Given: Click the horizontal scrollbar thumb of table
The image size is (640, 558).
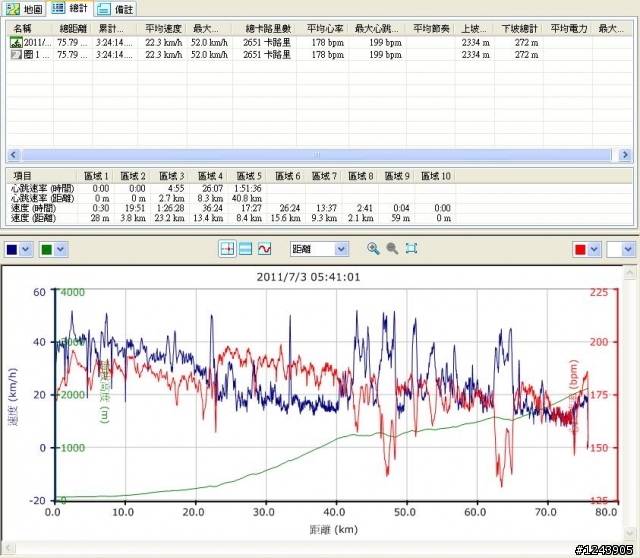Looking at the screenshot, I should pos(316,155).
